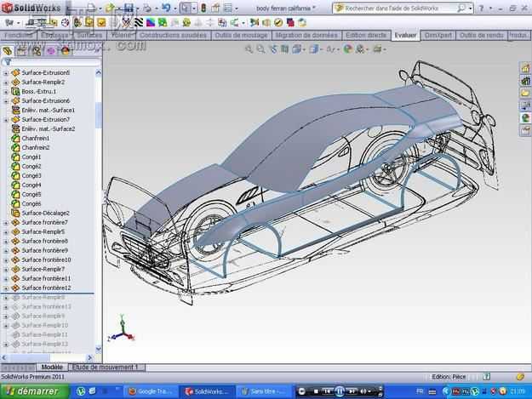Open the FeatureManager design tree tab icon
Screen dimensions: 532x399
pos(7,51)
